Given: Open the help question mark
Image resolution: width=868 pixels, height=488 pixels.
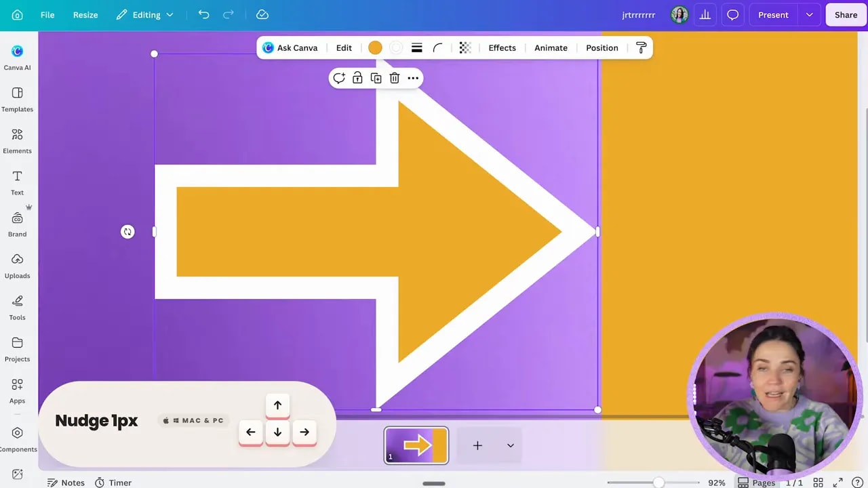Looking at the screenshot, I should pos(858,483).
